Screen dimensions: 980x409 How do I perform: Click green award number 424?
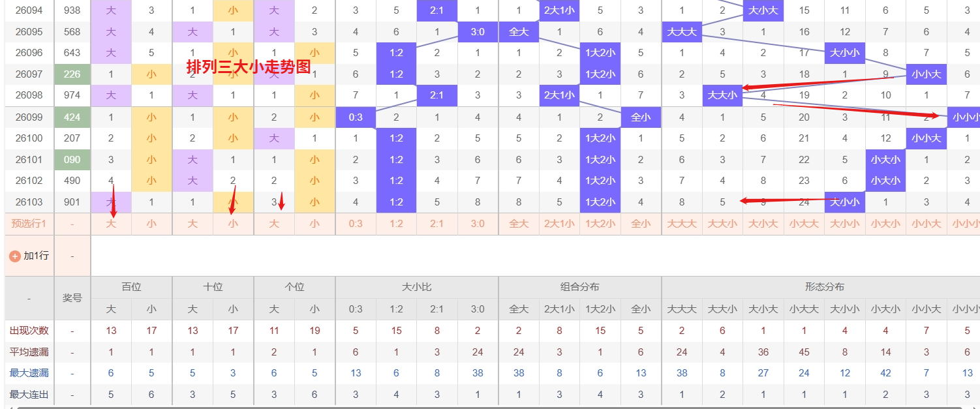[72, 117]
